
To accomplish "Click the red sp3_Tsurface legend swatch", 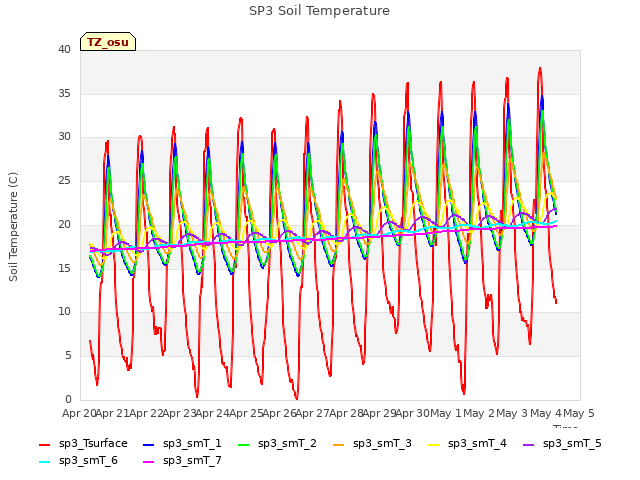I will coord(44,444).
